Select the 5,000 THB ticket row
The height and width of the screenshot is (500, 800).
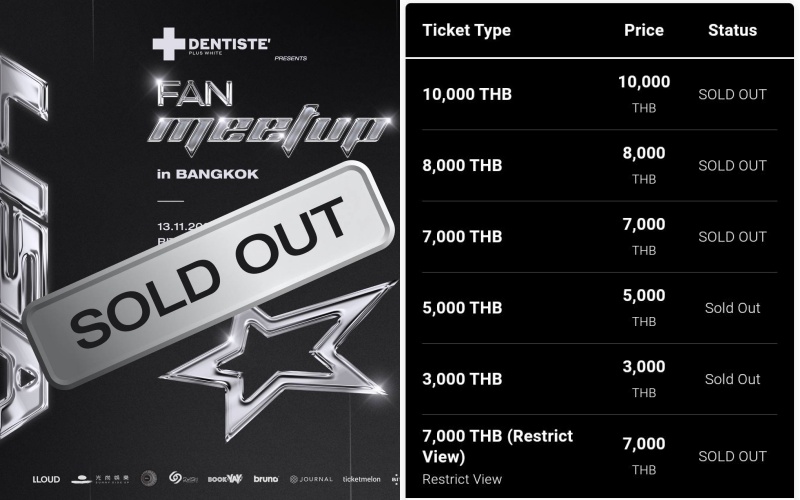coord(463,308)
